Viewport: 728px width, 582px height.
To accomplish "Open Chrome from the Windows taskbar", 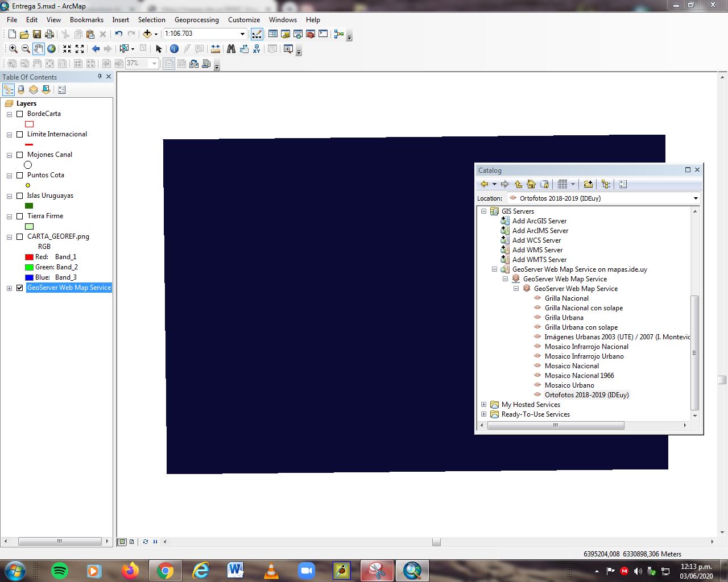I will [x=165, y=570].
